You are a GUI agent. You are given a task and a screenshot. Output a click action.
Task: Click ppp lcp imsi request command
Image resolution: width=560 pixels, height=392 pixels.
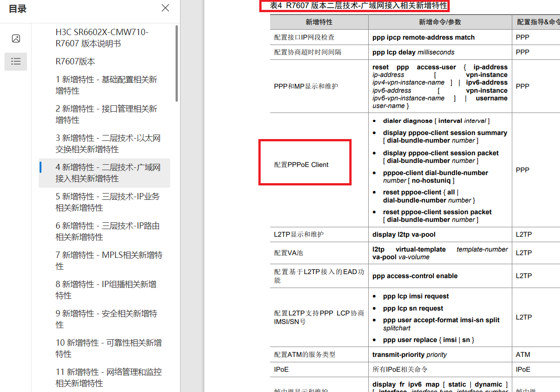point(416,296)
